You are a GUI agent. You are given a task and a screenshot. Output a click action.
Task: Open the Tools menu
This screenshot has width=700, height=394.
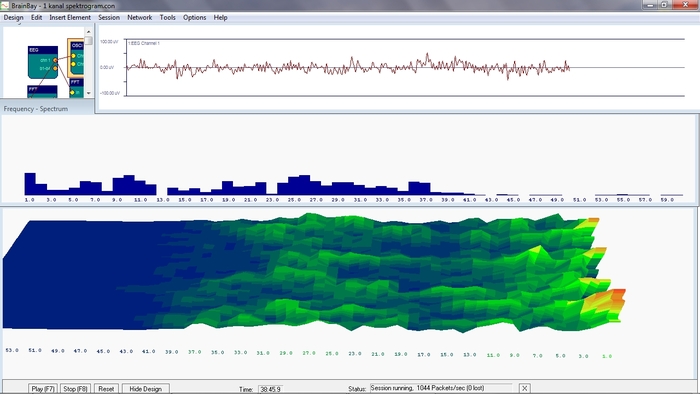[167, 17]
